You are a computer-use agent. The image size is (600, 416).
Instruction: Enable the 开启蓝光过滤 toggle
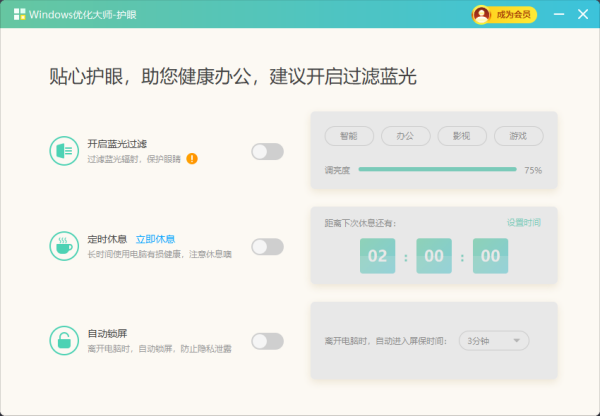pyautogui.click(x=267, y=151)
